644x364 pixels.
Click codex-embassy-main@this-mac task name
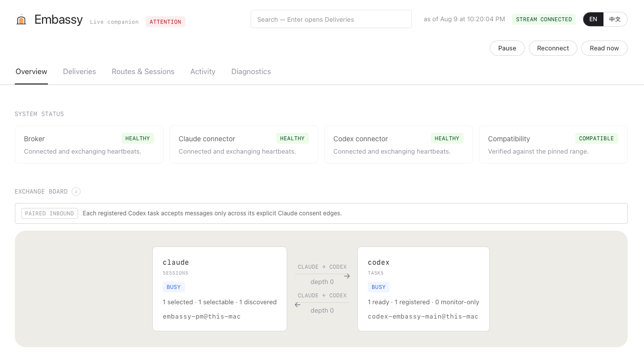(423, 316)
